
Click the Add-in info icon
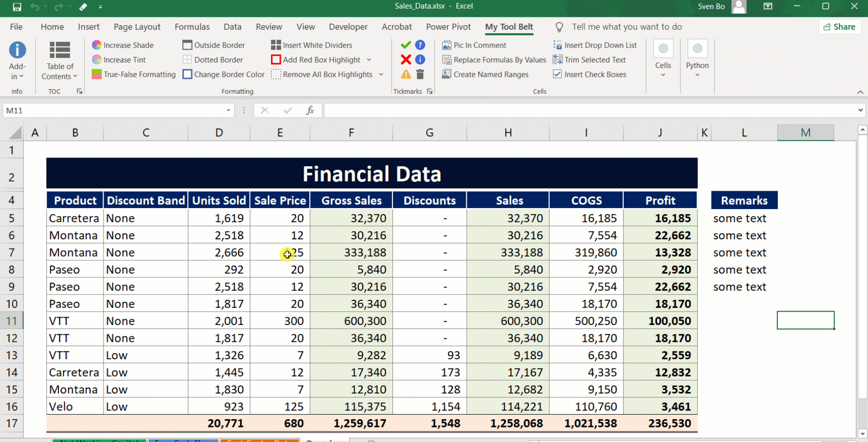click(17, 50)
